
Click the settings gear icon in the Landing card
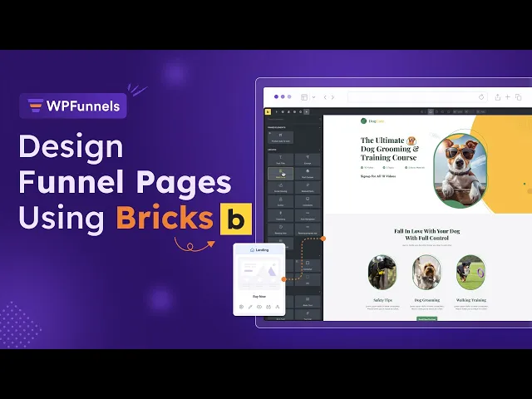point(241,307)
